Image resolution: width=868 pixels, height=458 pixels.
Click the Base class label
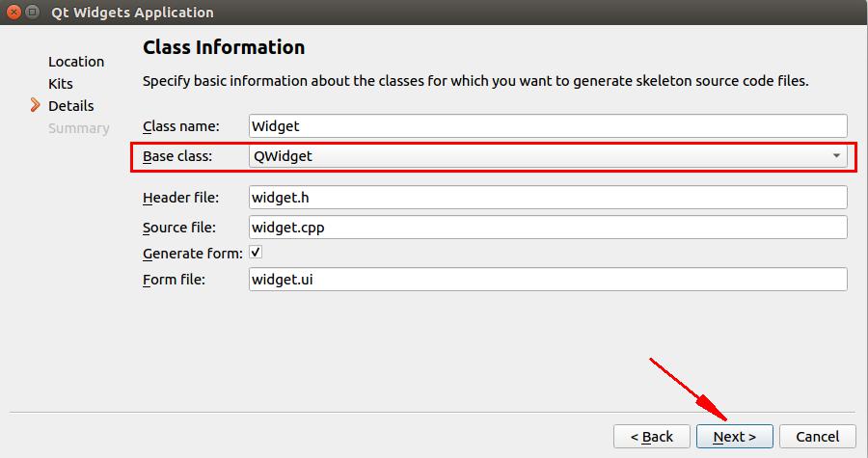pos(177,156)
